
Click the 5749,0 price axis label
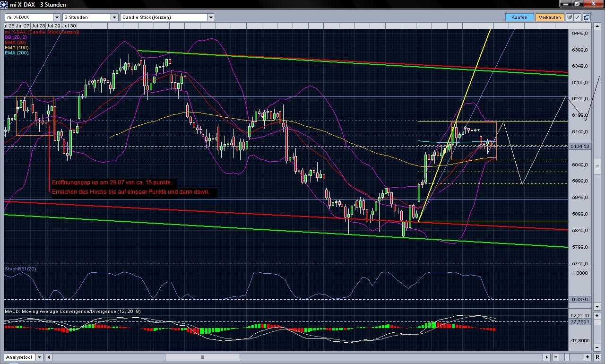pos(579,263)
